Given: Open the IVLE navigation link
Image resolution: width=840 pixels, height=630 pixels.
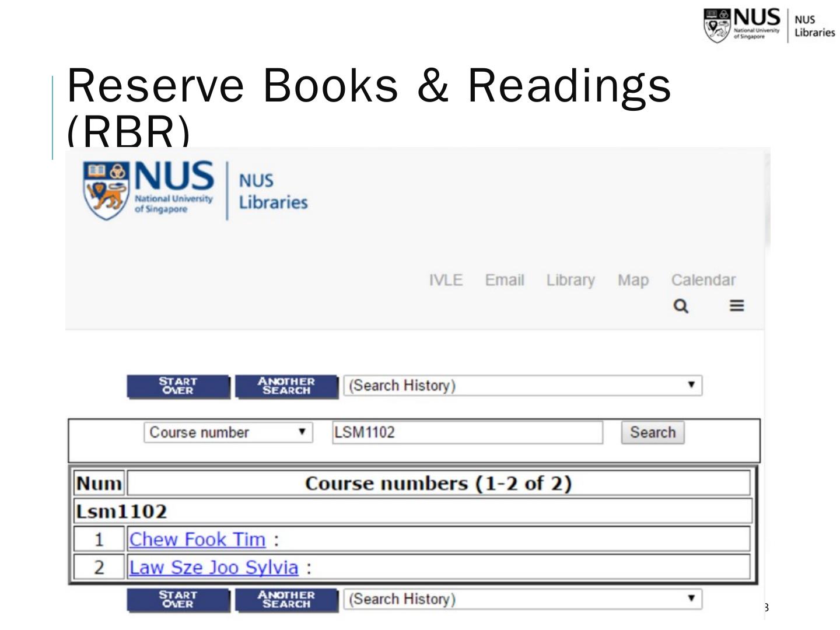Looking at the screenshot, I should pyautogui.click(x=446, y=280).
